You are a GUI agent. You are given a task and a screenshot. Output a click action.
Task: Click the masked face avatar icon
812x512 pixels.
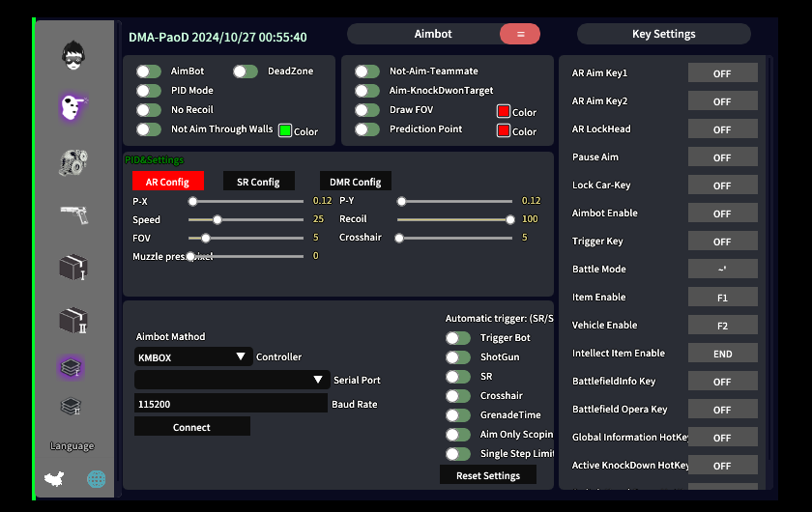[73, 55]
